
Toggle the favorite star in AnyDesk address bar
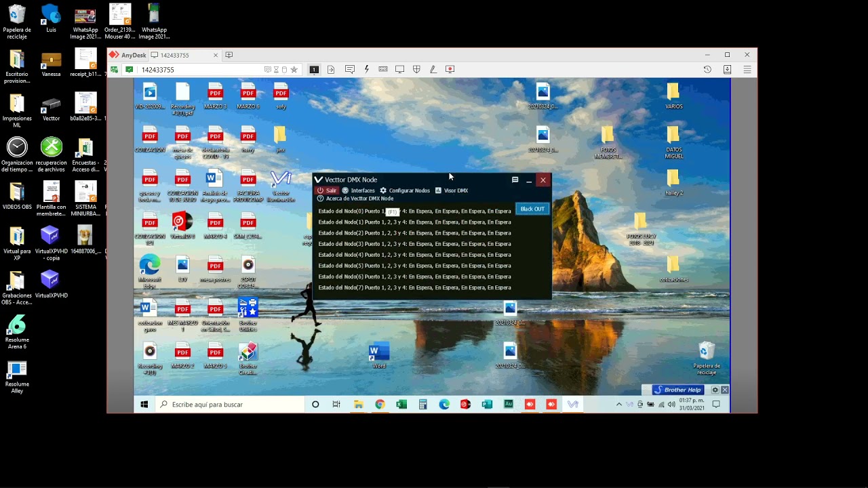(x=294, y=70)
